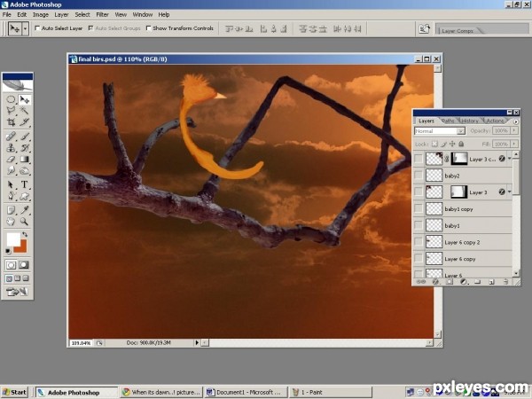The width and height of the screenshot is (532, 399).
Task: Select the Slice tool
Action: click(25, 121)
